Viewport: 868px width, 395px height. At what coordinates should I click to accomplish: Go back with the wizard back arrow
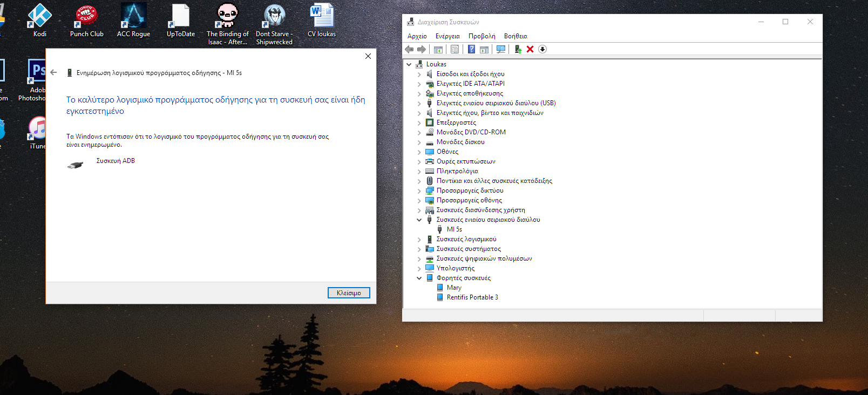click(53, 72)
